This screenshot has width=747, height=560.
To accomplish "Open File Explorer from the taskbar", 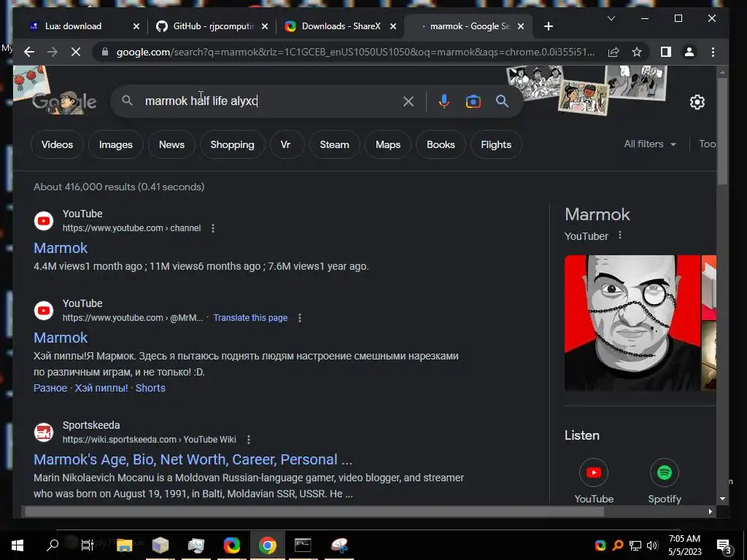I will pyautogui.click(x=124, y=545).
